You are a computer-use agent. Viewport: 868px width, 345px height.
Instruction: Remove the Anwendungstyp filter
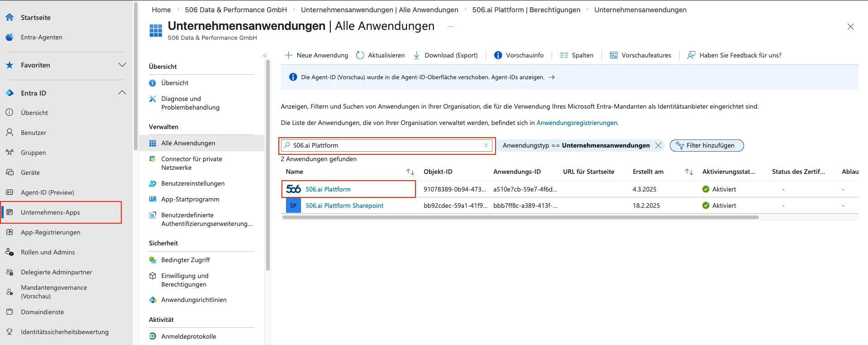pyautogui.click(x=658, y=145)
